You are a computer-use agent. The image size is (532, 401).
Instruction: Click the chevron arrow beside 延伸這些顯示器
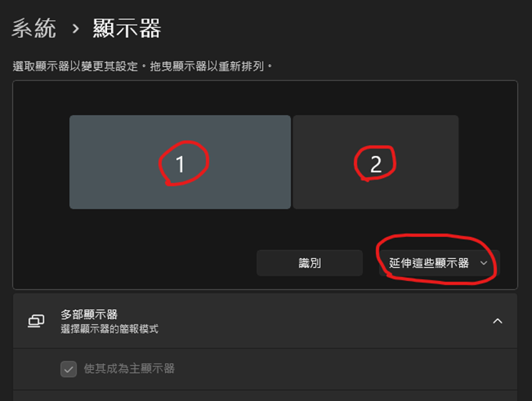pos(484,263)
